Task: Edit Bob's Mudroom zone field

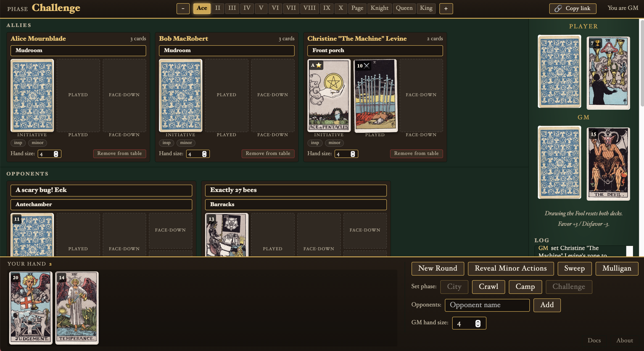Action: pos(227,51)
